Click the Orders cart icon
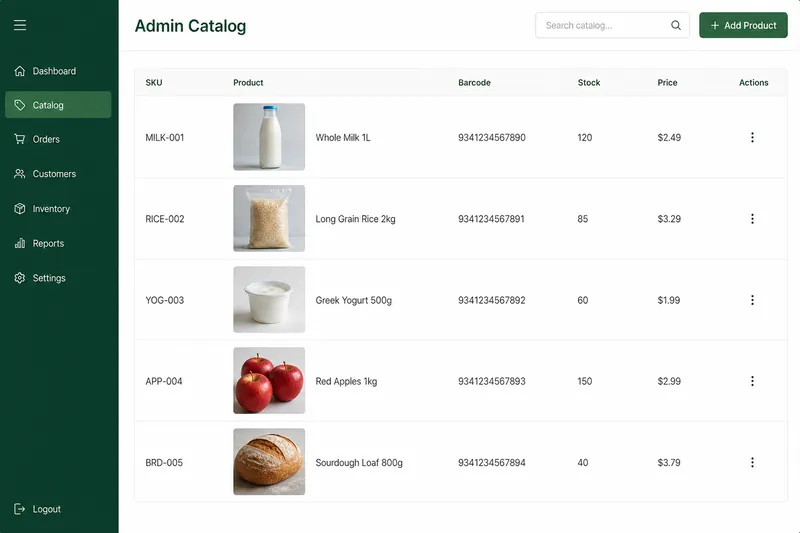The image size is (800, 533). coord(19,139)
